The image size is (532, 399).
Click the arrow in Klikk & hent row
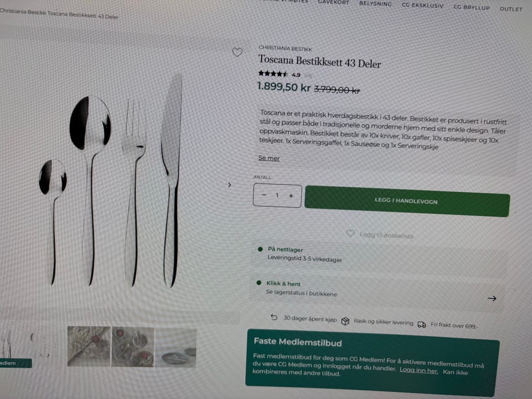click(x=492, y=299)
